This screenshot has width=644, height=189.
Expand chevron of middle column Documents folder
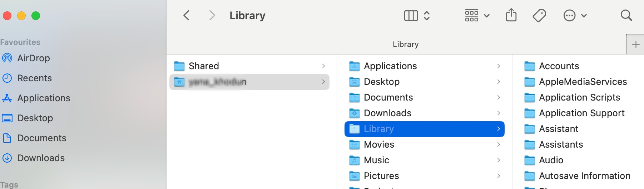(499, 97)
